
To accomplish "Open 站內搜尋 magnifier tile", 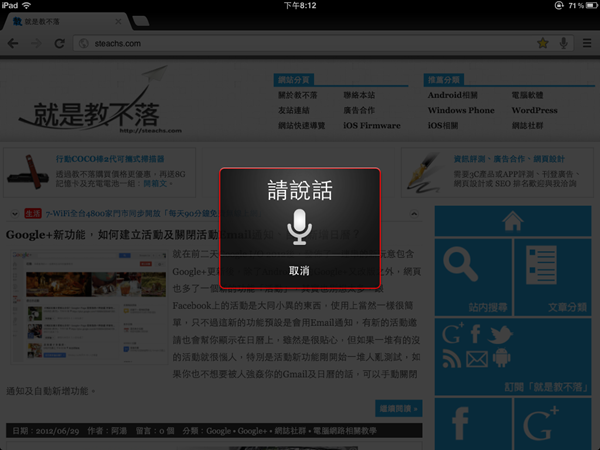I will (x=473, y=278).
